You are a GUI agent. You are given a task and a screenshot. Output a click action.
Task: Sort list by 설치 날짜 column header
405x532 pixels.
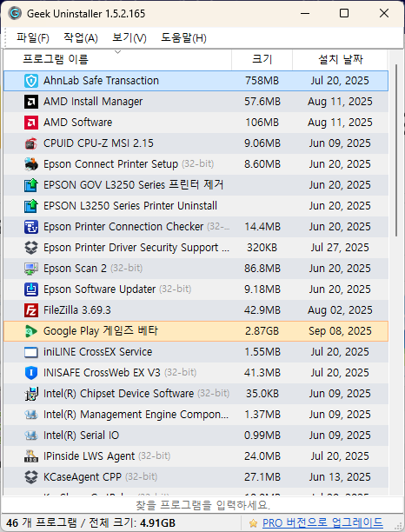(x=340, y=60)
